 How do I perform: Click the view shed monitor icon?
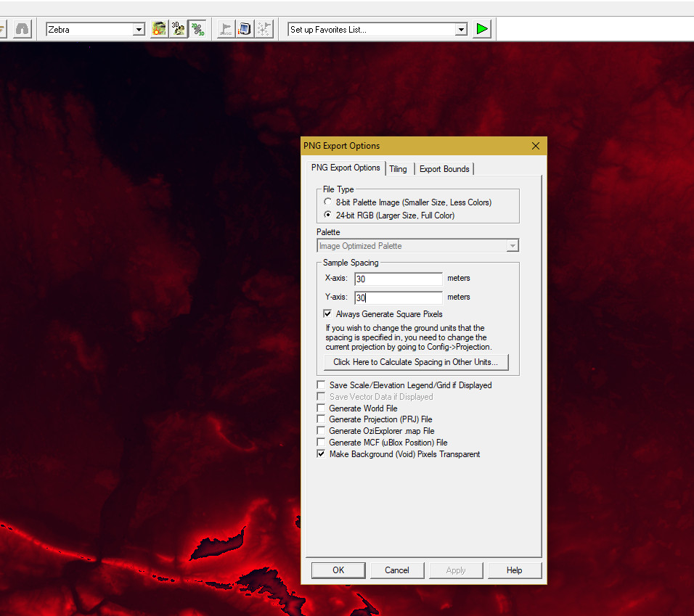245,29
